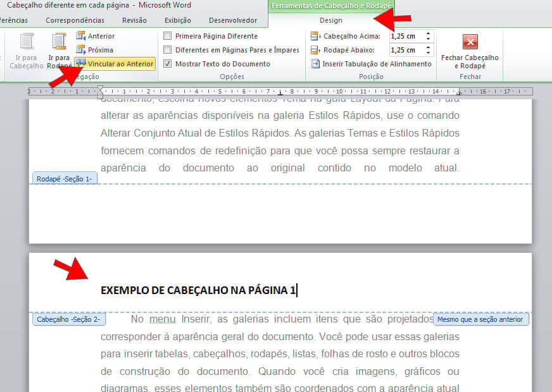The width and height of the screenshot is (552, 392).
Task: Open the Design tab
Action: pyautogui.click(x=331, y=20)
